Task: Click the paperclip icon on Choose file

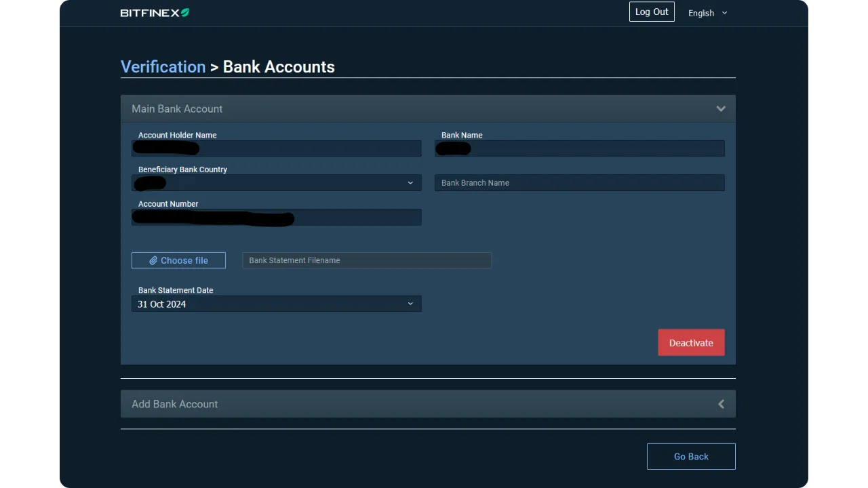Action: 155,260
